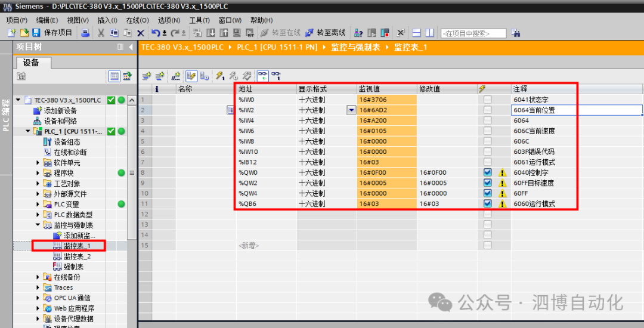The height and width of the screenshot is (328, 644).
Task: Uncheck modify checkbox for %QB6 row
Action: [488, 203]
